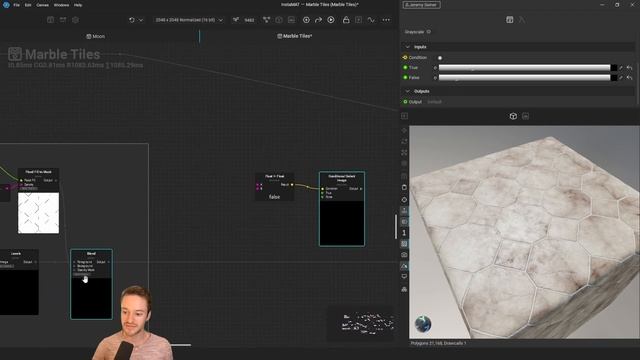Click the recenter target icon in viewport sidebar
The width and height of the screenshot is (640, 360).
[x=404, y=200]
